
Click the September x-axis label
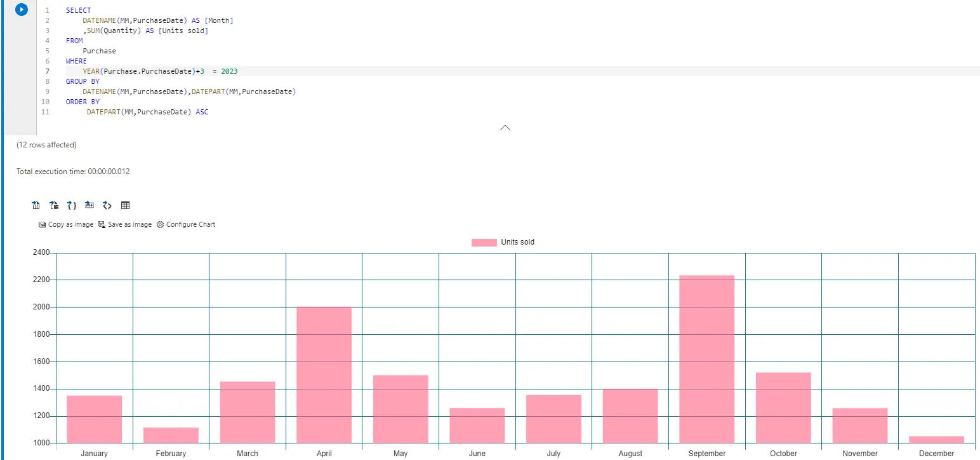coord(707,454)
